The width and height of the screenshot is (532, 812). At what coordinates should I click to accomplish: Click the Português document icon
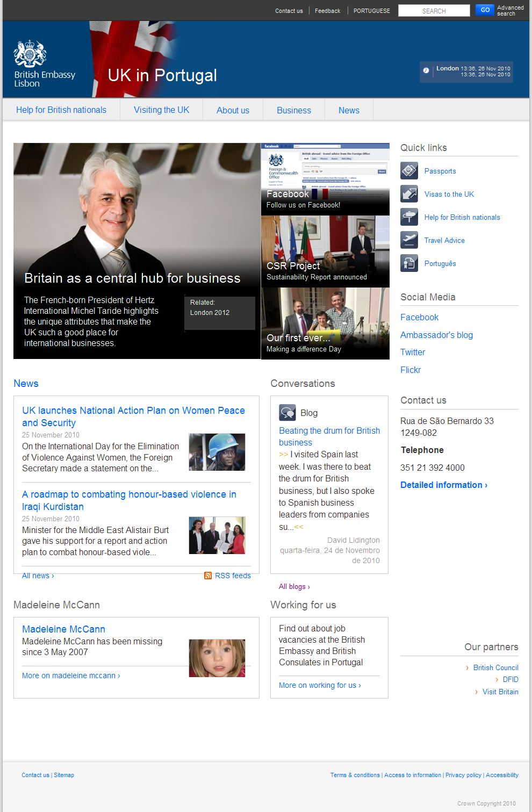coord(409,263)
